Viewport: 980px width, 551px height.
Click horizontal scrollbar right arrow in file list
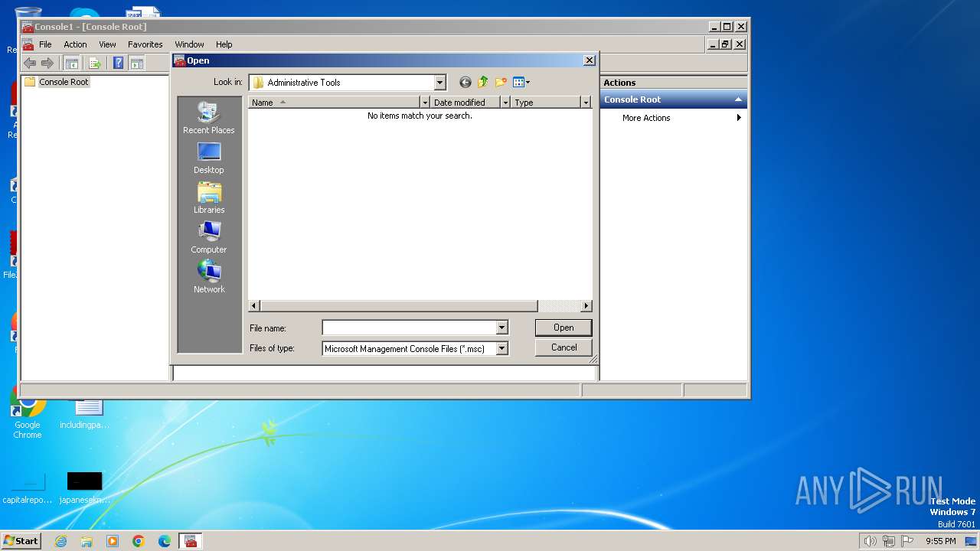[x=586, y=306]
